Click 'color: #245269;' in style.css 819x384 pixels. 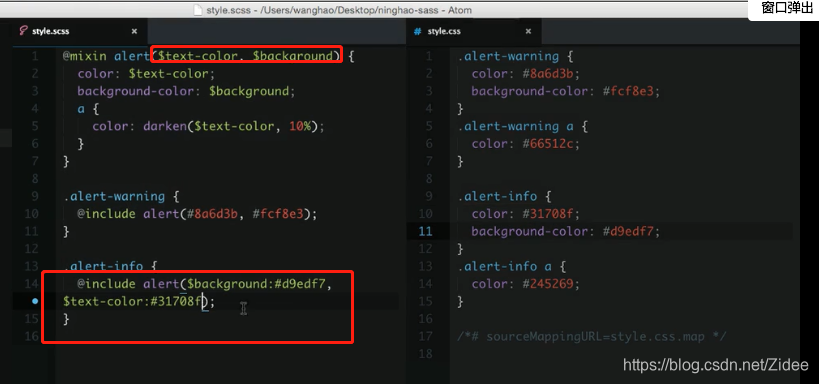[526, 284]
